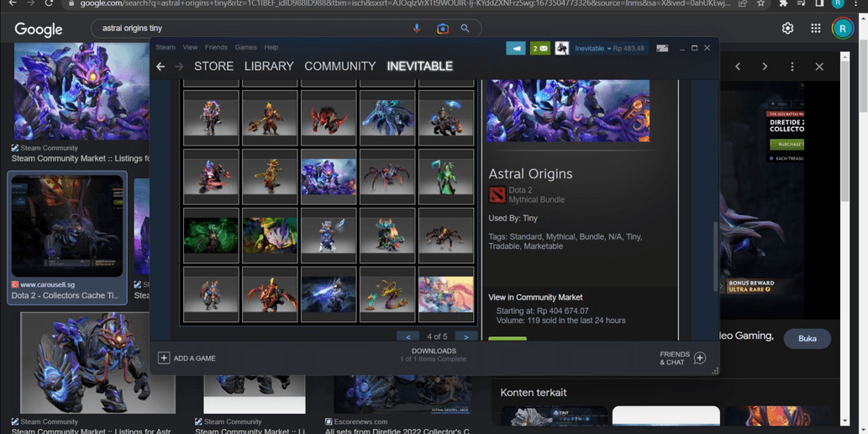The height and width of the screenshot is (434, 868).
Task: Open the Steam menu in Steam window
Action: click(x=165, y=47)
